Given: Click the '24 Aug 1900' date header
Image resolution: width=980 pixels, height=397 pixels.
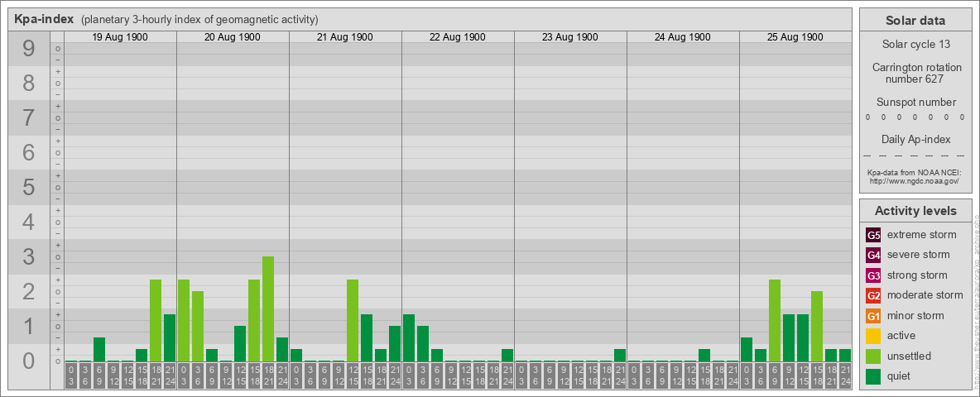Looking at the screenshot, I should pos(683,37).
